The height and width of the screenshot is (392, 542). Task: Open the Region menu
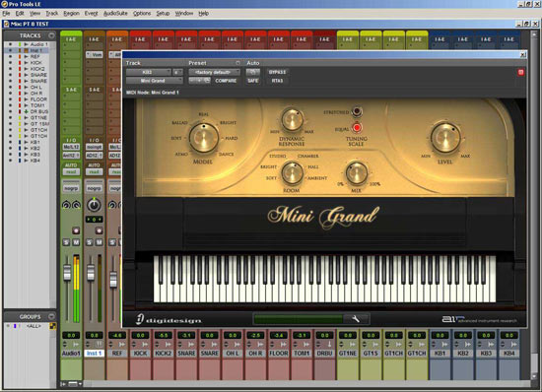coord(71,13)
